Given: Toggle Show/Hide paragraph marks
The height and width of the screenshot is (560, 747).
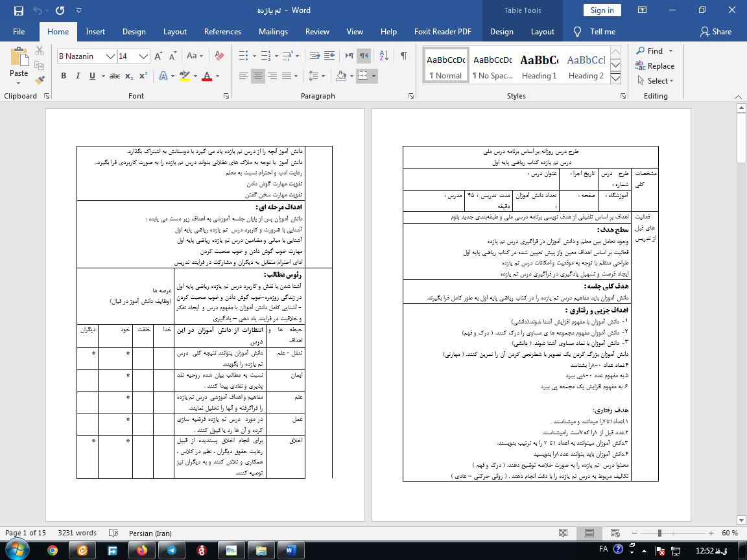Looking at the screenshot, I should coord(403,56).
